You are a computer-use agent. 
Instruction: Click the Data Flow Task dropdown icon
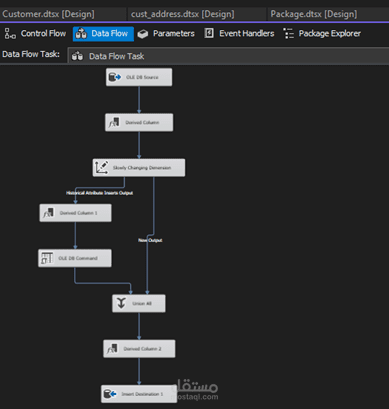(x=77, y=56)
